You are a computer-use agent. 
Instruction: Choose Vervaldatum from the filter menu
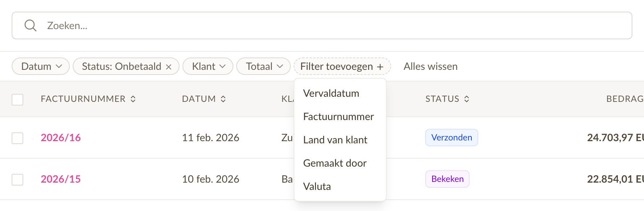tap(340, 93)
